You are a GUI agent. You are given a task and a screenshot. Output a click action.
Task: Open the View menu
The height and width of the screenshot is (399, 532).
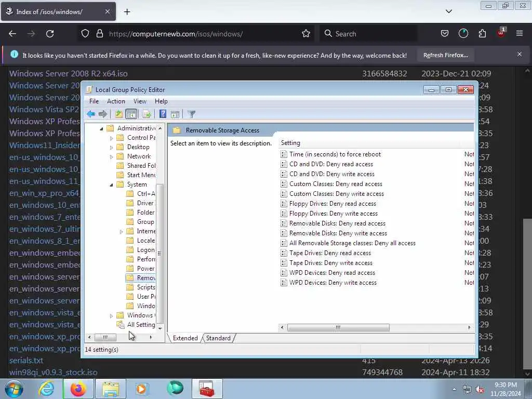click(x=140, y=101)
